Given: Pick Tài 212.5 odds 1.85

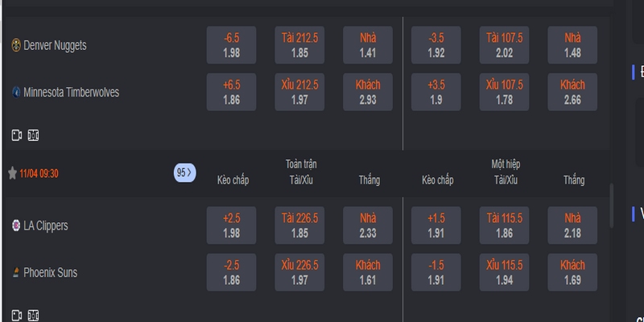Looking at the screenshot, I should pyautogui.click(x=299, y=45).
